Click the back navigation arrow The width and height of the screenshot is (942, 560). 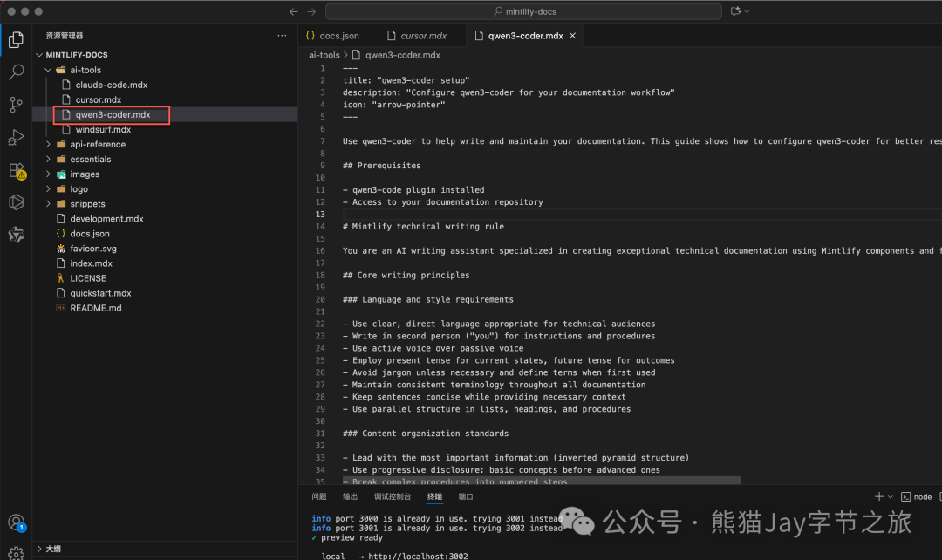294,11
